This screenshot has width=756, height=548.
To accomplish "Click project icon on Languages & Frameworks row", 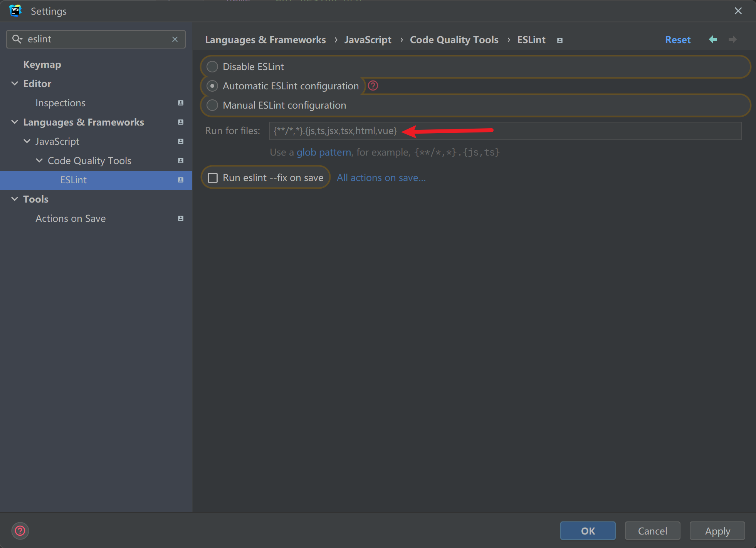I will click(181, 122).
